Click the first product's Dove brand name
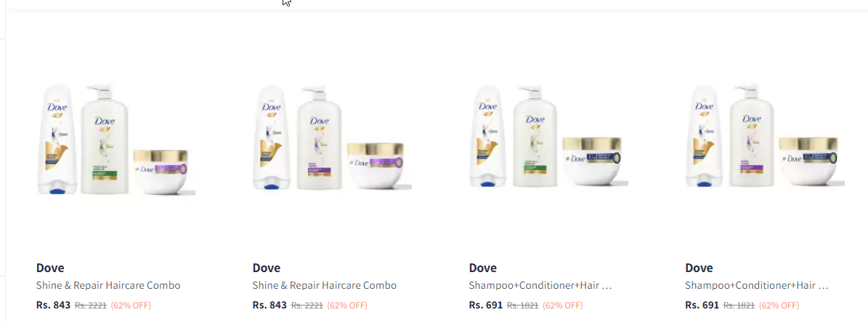This screenshot has width=868, height=323. pos(50,268)
